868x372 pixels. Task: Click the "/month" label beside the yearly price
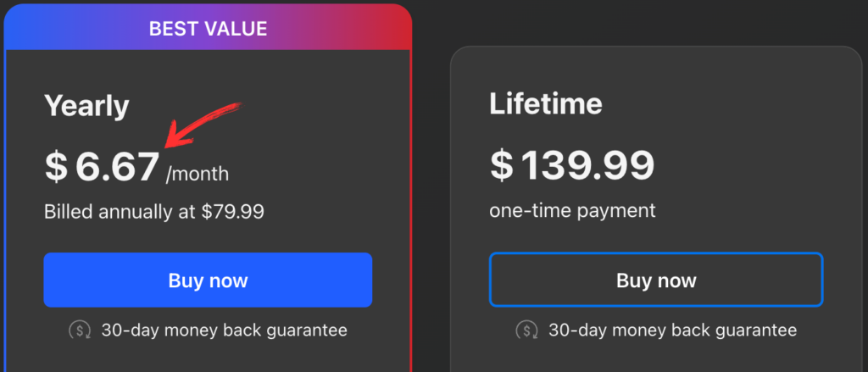pyautogui.click(x=198, y=174)
